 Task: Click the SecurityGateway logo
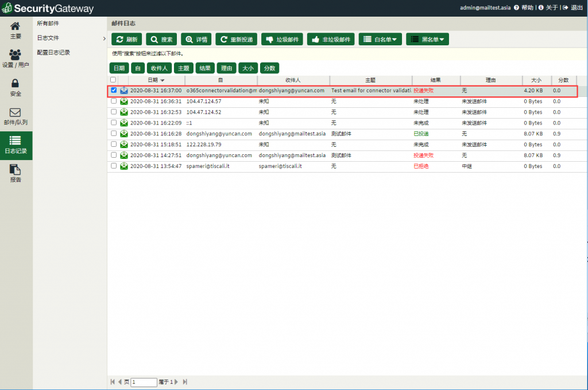(x=48, y=8)
